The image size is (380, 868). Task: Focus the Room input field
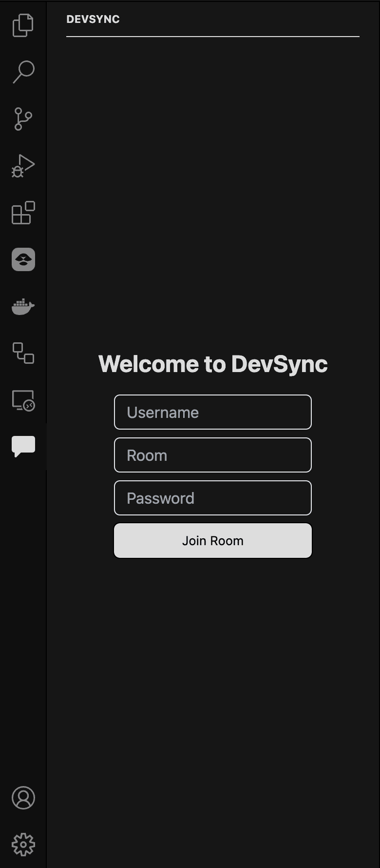pos(213,455)
